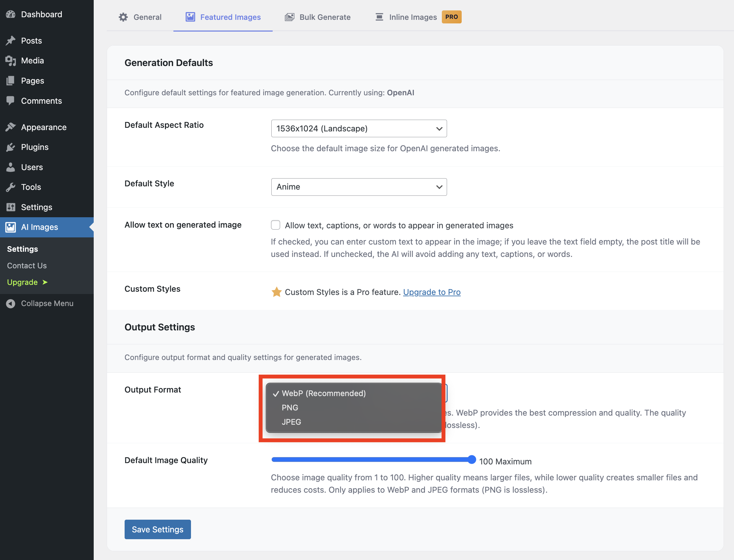Viewport: 734px width, 560px height.
Task: Click the AI Images sidebar icon
Action: (10, 227)
